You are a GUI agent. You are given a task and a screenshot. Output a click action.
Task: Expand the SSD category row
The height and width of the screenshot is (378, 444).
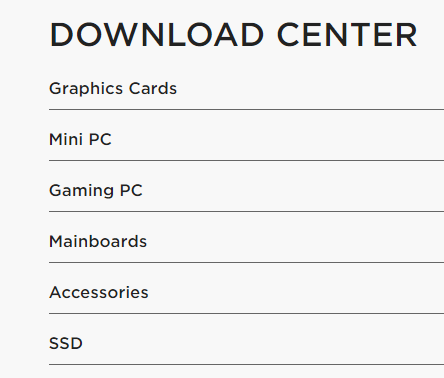pos(246,344)
